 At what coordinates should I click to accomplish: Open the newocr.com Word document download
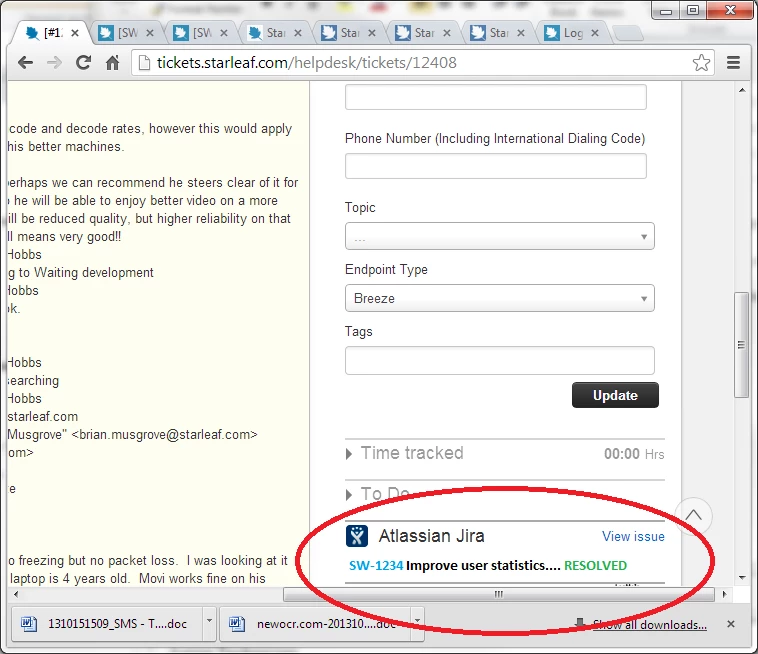pos(314,624)
